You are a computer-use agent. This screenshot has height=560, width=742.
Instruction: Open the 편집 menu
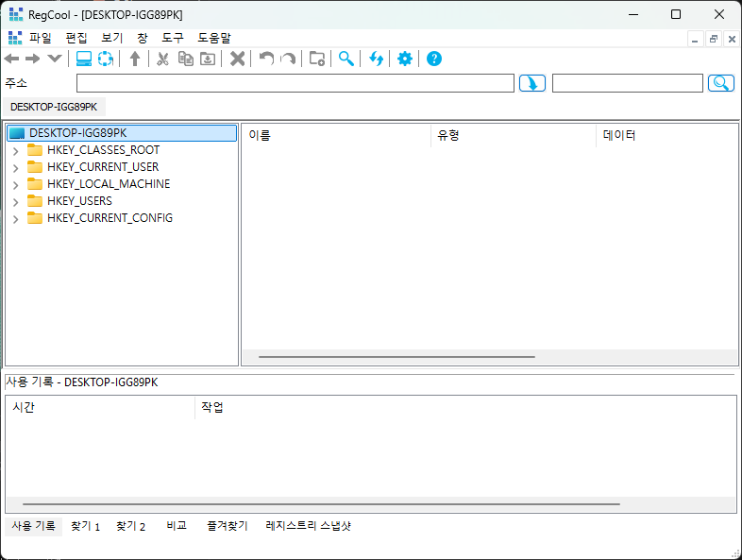pos(76,38)
